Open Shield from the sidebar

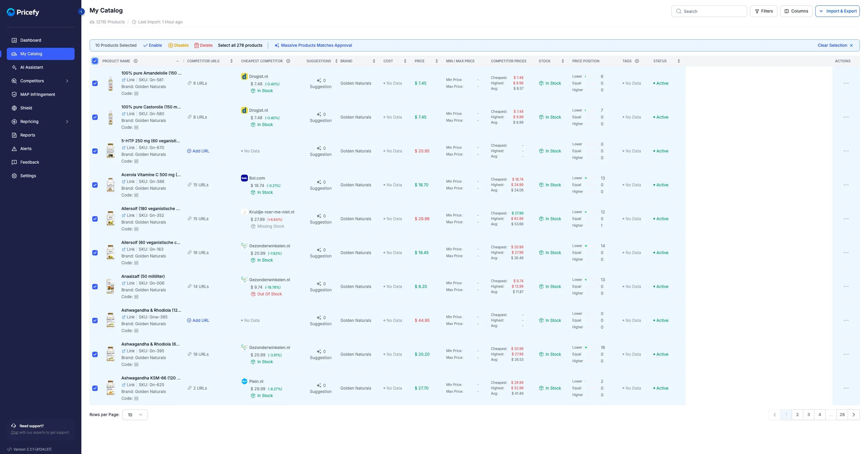point(41,108)
